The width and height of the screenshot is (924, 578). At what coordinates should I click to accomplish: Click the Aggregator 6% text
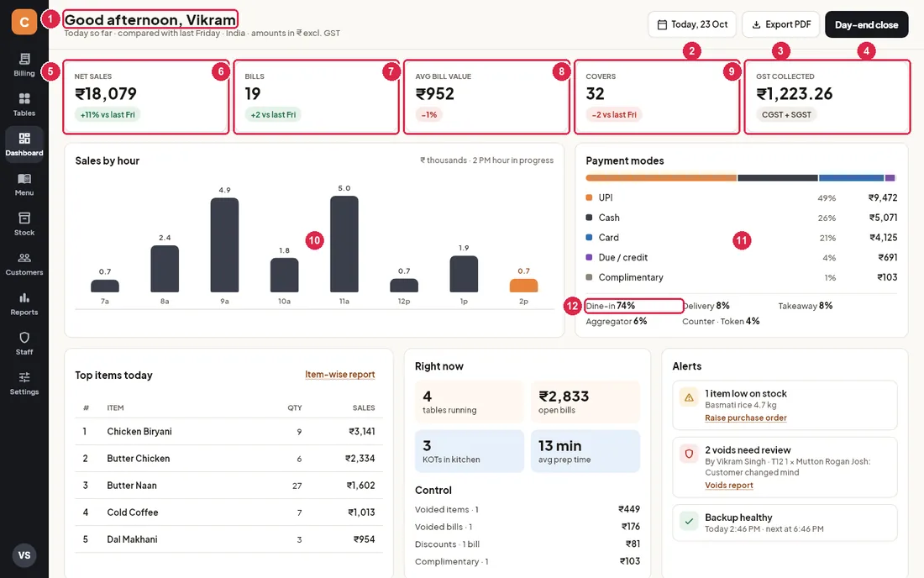pyautogui.click(x=617, y=321)
